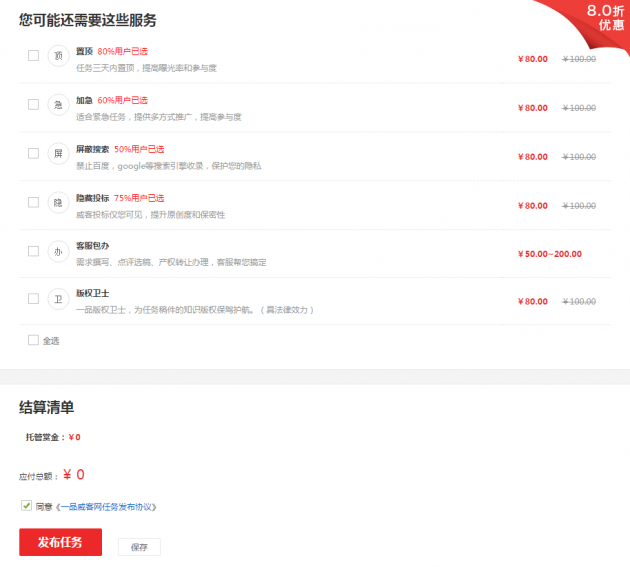
Task: Select the 隐藏投标 checkbox
Action: (33, 202)
